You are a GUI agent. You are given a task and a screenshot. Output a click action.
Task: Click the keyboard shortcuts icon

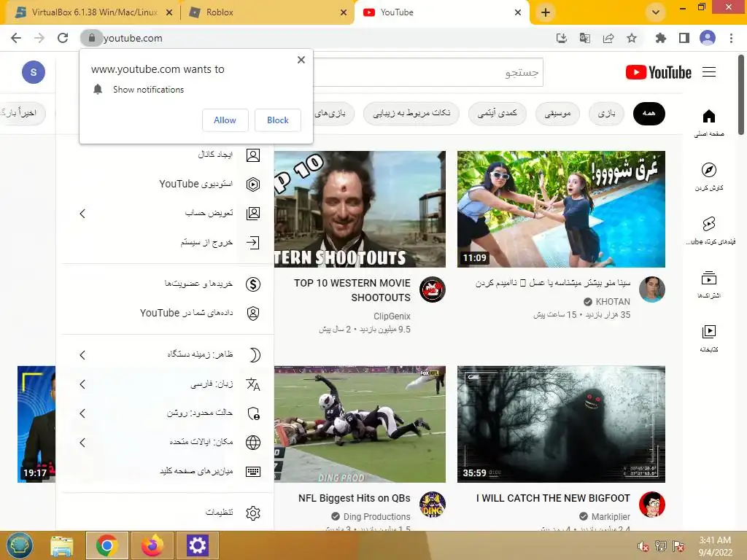pos(253,472)
